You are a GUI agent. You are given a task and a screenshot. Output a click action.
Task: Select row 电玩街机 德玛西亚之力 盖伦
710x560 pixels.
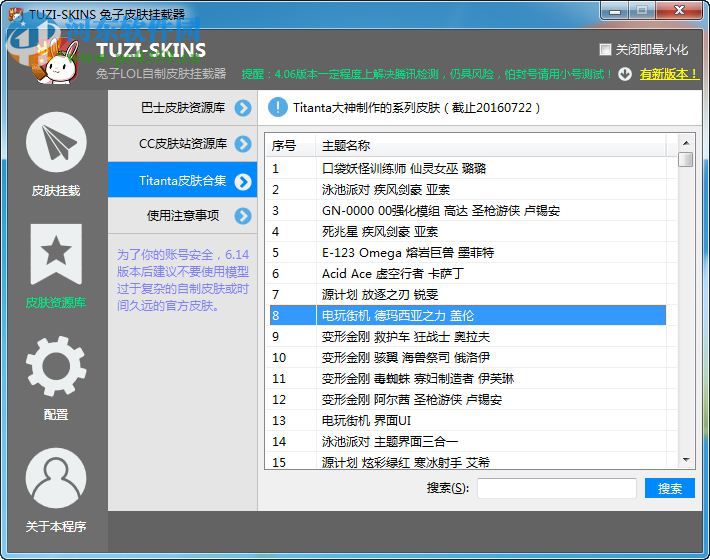pyautogui.click(x=466, y=316)
